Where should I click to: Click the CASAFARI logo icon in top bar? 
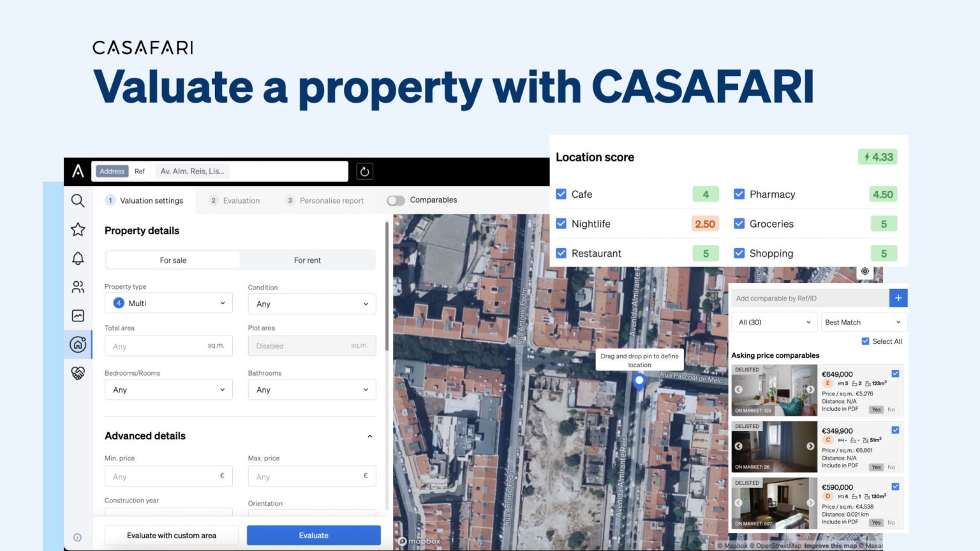78,171
